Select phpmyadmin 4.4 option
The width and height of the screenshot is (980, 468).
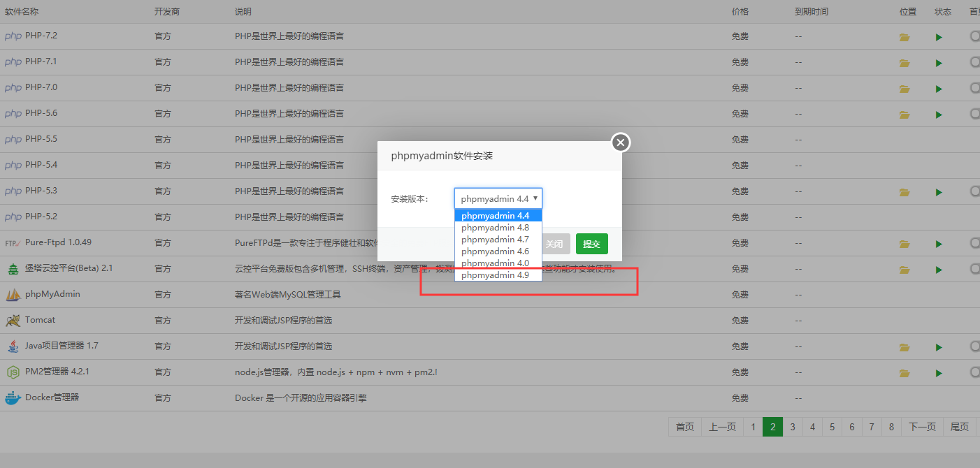pos(498,216)
